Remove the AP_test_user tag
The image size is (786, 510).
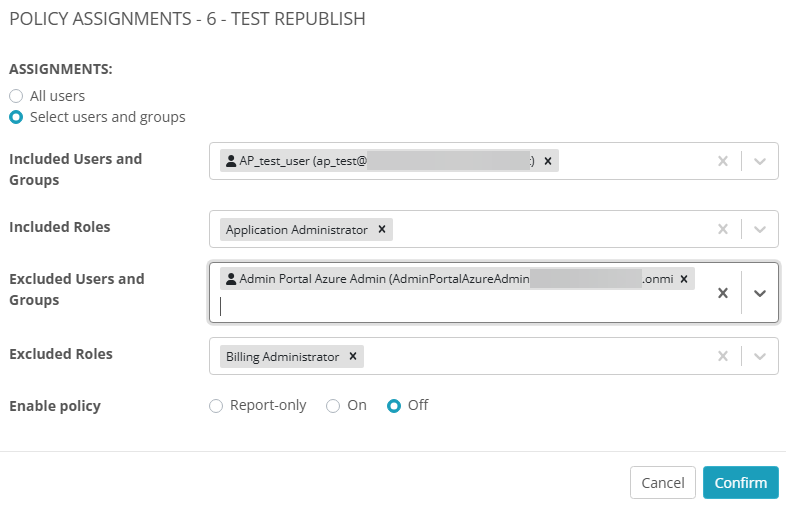pos(548,161)
